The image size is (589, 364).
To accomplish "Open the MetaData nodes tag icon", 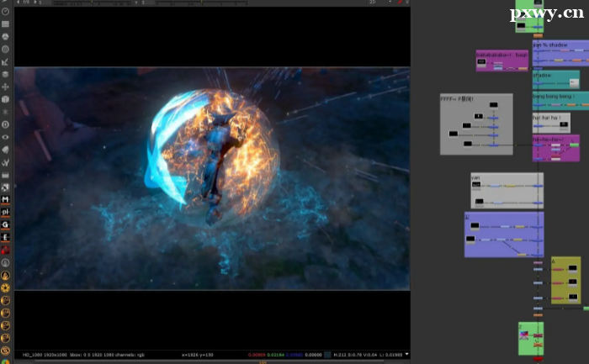I will (5, 150).
